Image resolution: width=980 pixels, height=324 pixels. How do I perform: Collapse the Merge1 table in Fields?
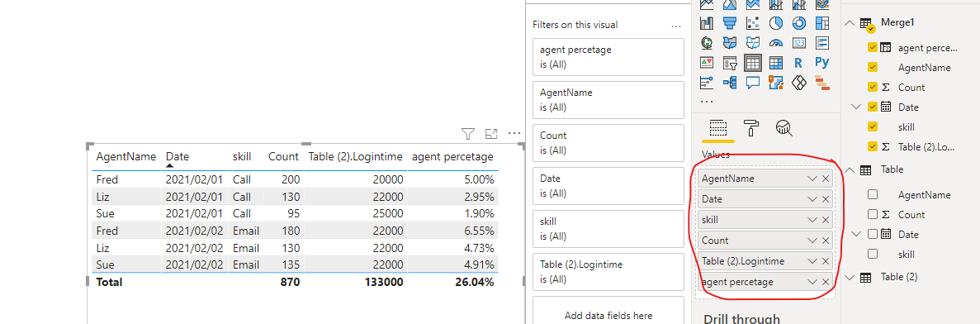click(849, 22)
